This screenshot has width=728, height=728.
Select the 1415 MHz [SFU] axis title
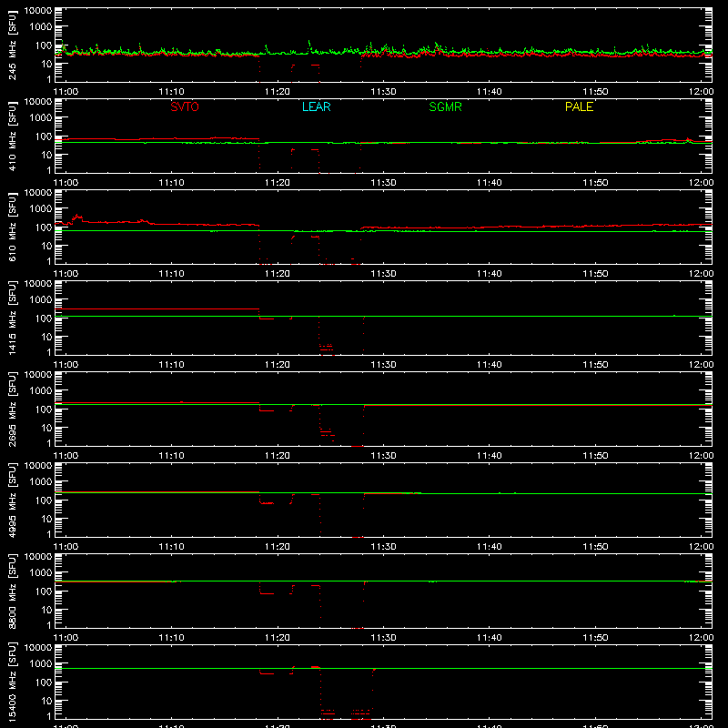click(12, 318)
